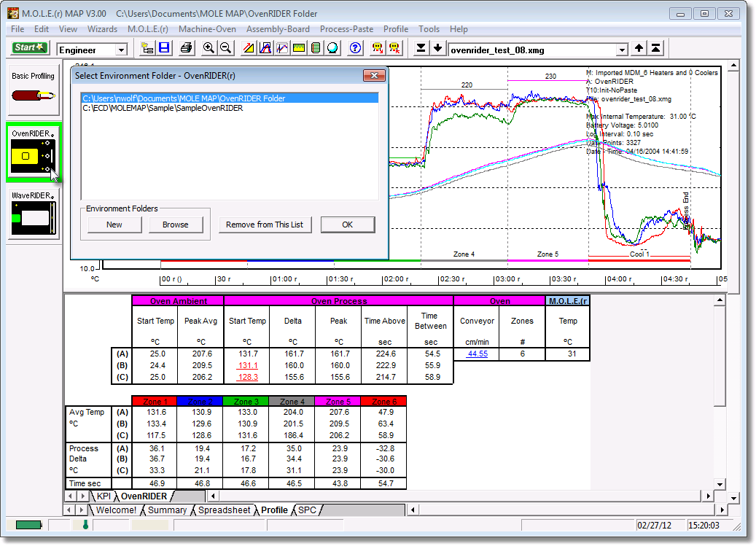Image resolution: width=756 pixels, height=546 pixels.
Task: Close the Select Environment Folder dialog
Action: point(374,75)
